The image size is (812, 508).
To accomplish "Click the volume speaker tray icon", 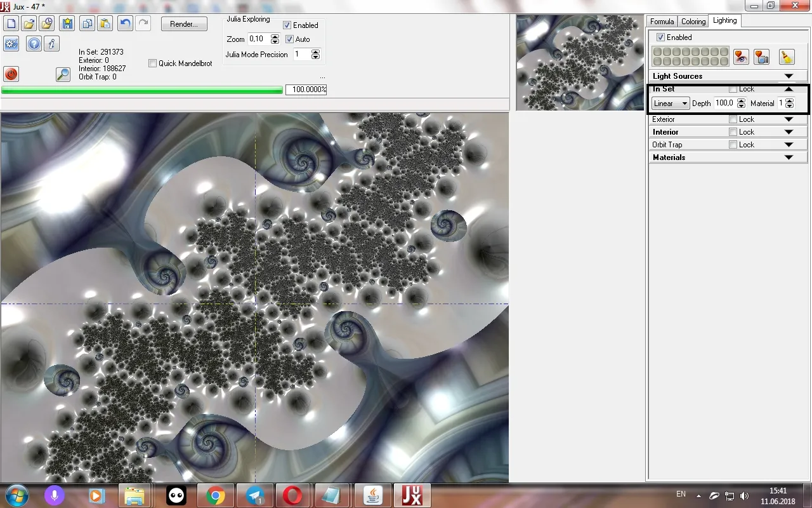I will (x=744, y=496).
